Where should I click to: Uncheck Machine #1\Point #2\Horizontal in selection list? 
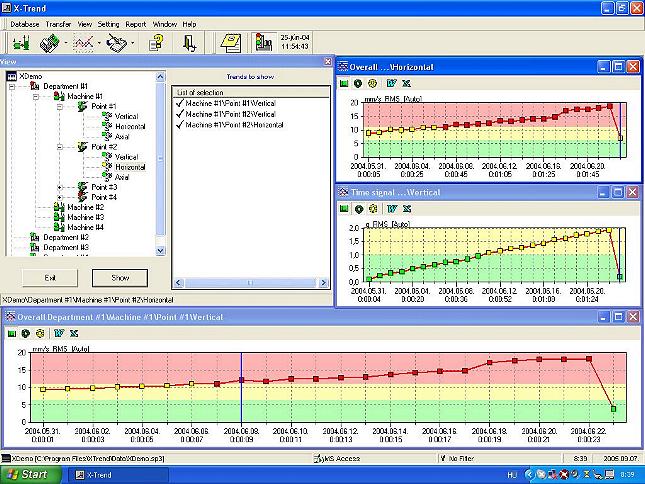click(x=180, y=125)
